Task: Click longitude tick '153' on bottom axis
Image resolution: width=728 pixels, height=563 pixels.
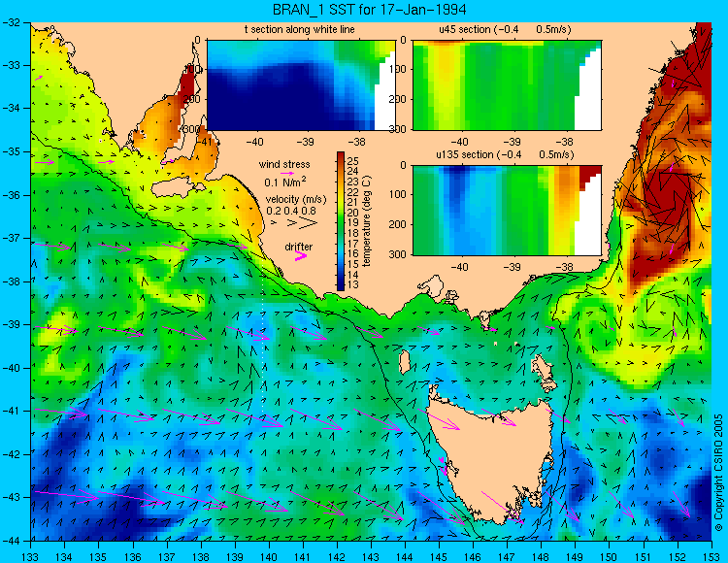Action: click(711, 557)
